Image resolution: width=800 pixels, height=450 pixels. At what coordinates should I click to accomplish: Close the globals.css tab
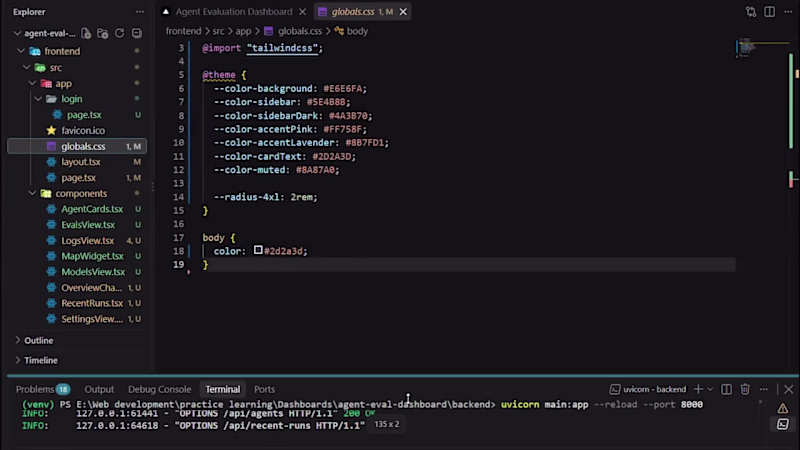pos(403,12)
